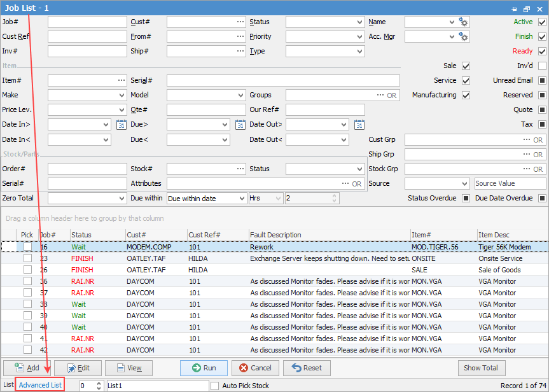Click the gear icon beside Acc. Mgr
Image resolution: width=549 pixels, height=392 pixels.
click(464, 37)
